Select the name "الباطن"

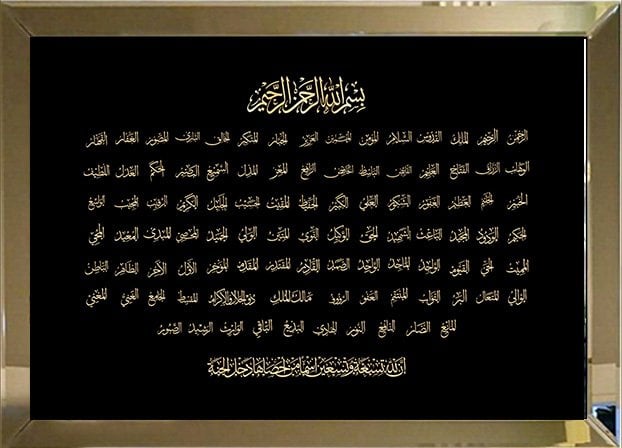pos(96,269)
